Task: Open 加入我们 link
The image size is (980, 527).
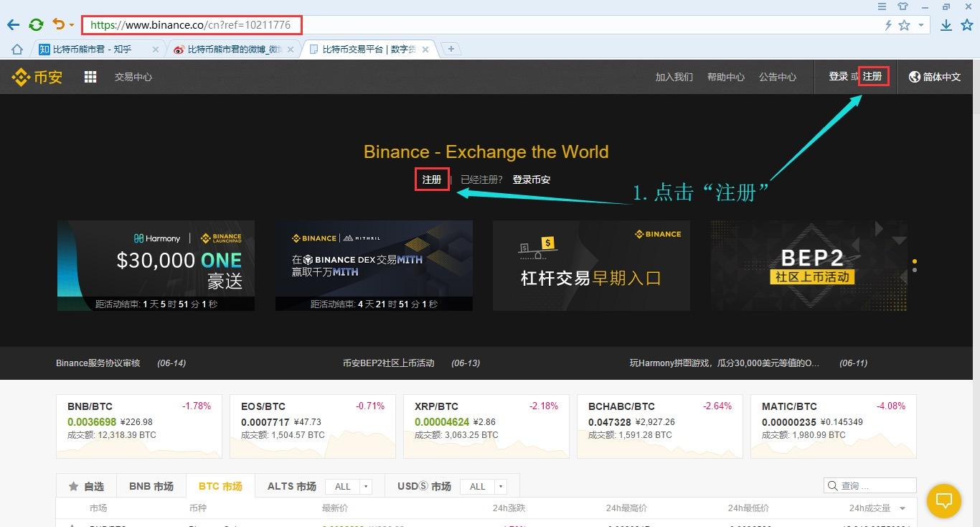Action: [674, 77]
